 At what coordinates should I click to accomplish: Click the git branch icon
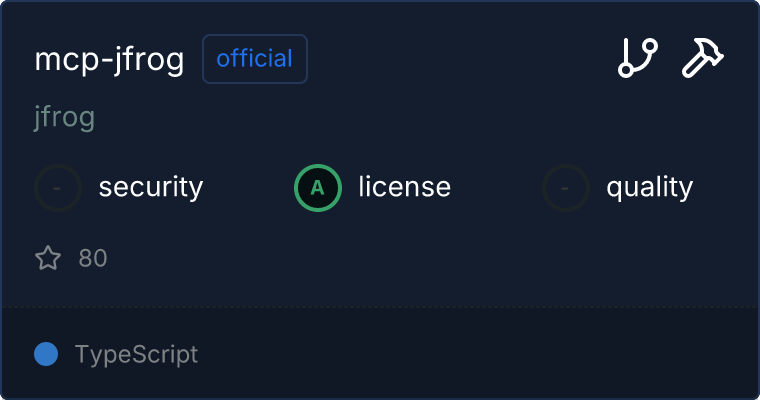[x=637, y=58]
